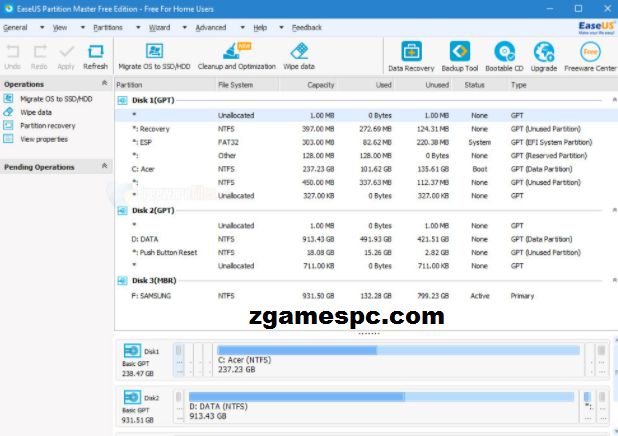The height and width of the screenshot is (436, 618).
Task: Open the Help menu
Action: tap(260, 28)
